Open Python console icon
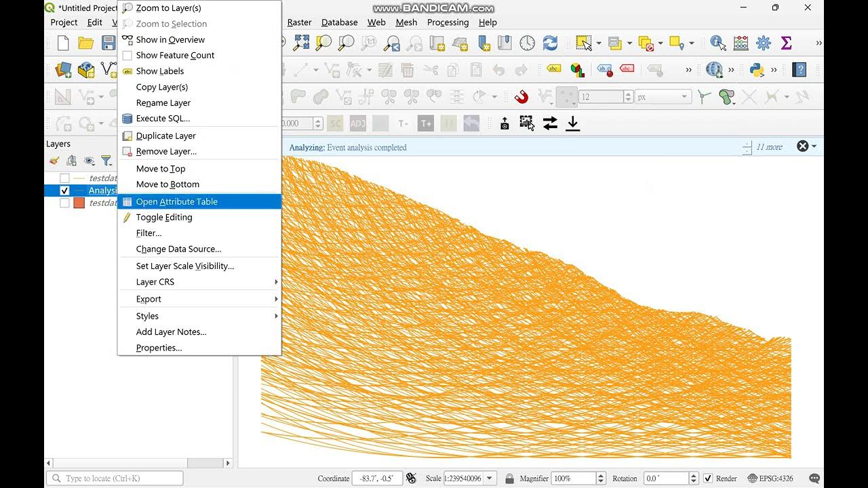868x488 pixels. (757, 70)
